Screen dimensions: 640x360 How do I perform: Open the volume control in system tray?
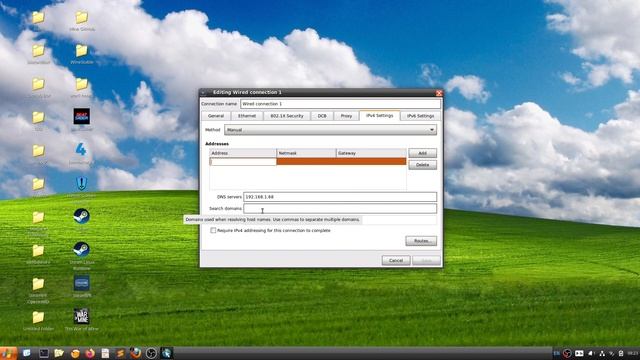[591, 353]
